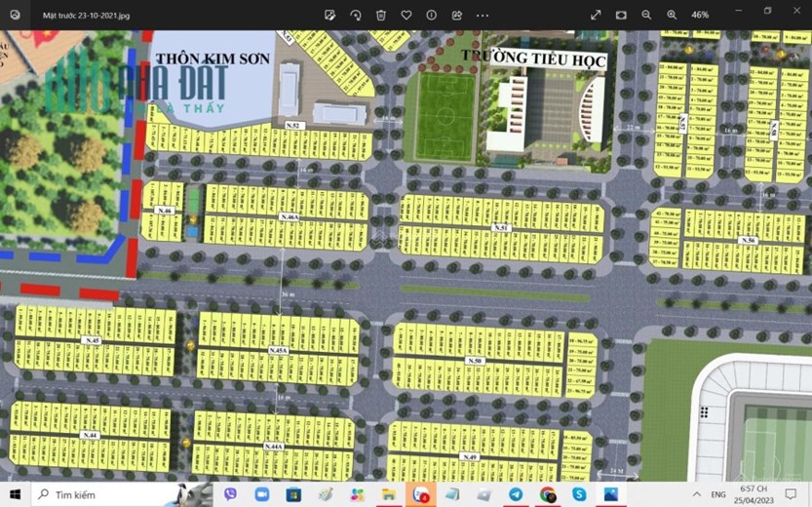The width and height of the screenshot is (812, 507).
Task: Switch to fullscreen view
Action: pyautogui.click(x=596, y=15)
